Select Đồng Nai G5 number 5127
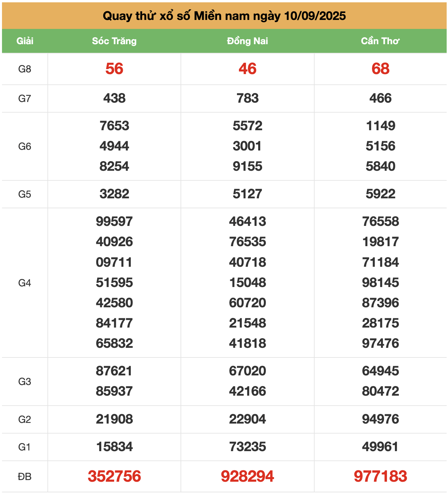Screen dimensions: 448x493 247,194
